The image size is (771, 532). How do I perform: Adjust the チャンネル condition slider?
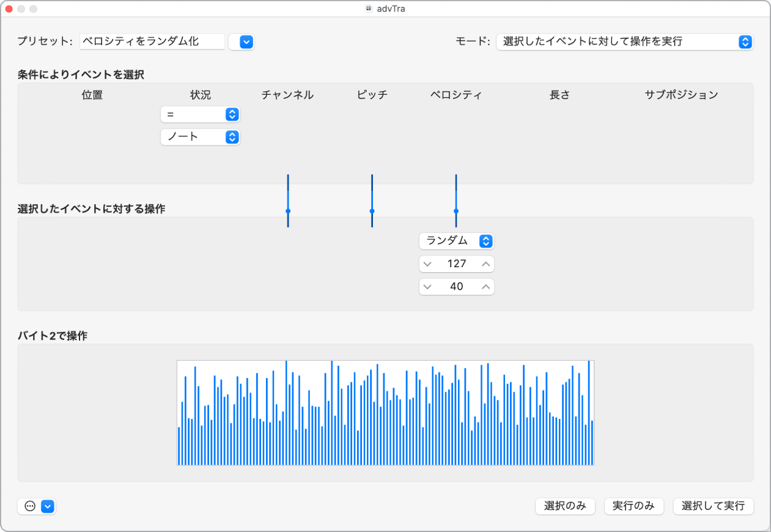coord(287,211)
